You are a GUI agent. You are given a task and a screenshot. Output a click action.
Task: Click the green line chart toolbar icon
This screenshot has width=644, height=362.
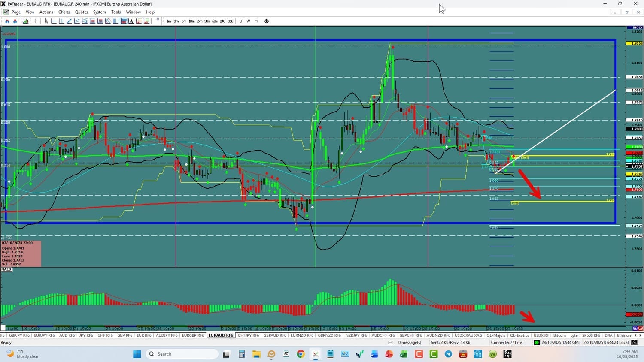pyautogui.click(x=25, y=21)
